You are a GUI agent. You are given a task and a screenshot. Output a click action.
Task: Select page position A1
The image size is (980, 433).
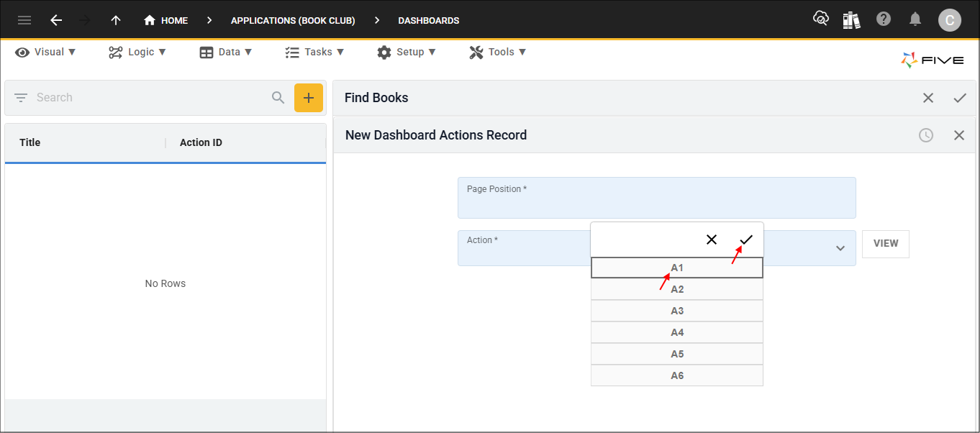[x=676, y=268]
